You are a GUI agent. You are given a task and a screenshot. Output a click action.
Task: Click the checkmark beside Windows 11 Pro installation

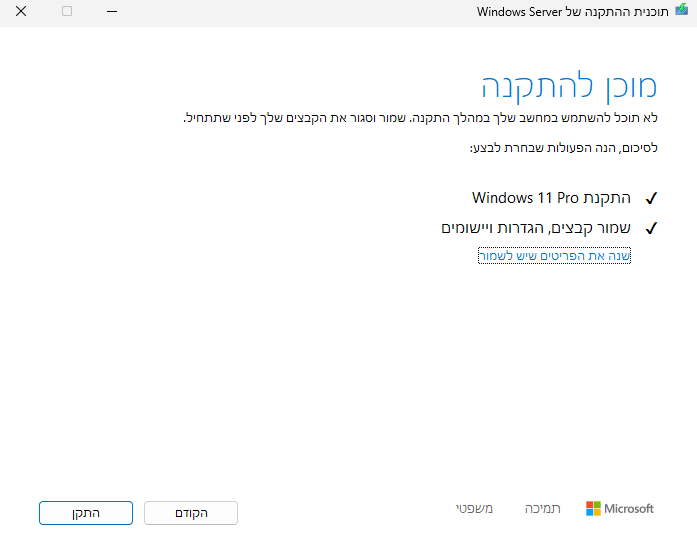pos(651,198)
